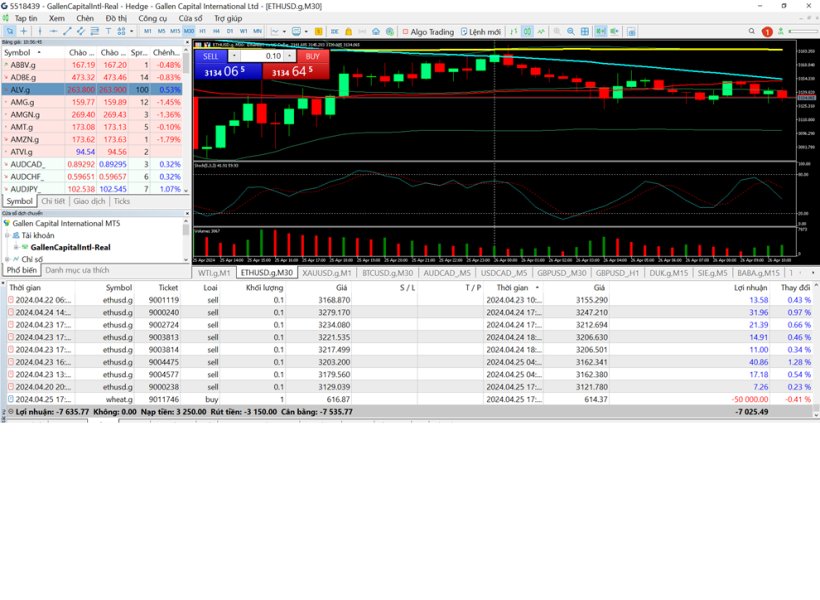
Task: Open the objects list dropdown arrow
Action: 131,31
